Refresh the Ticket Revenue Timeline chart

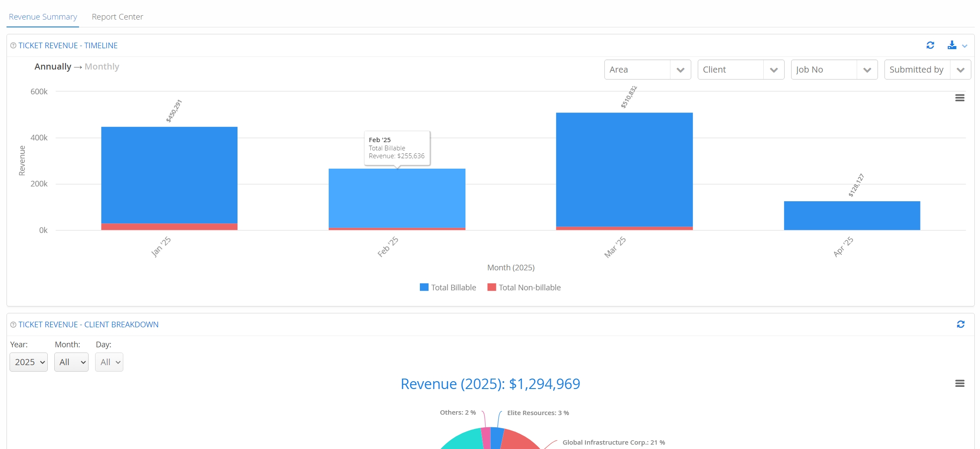click(x=930, y=45)
